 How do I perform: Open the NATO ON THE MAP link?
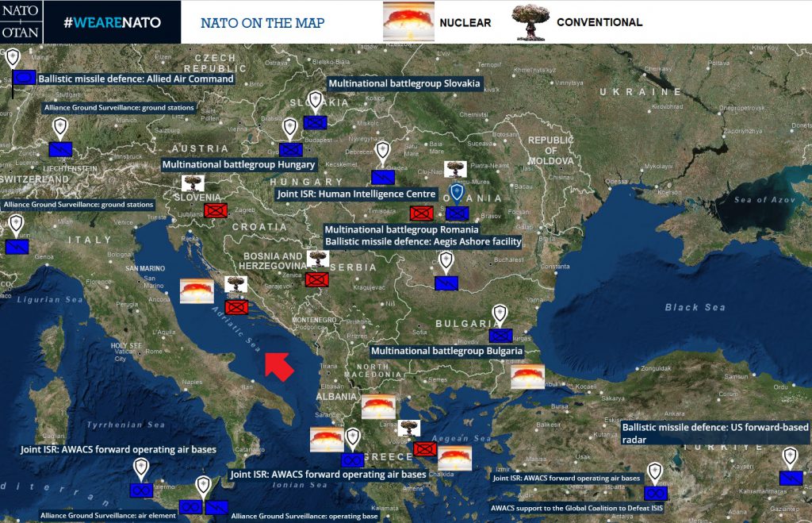262,23
